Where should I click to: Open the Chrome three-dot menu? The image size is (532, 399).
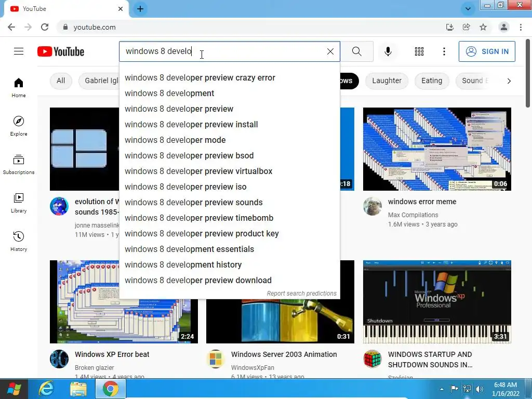pyautogui.click(x=521, y=27)
